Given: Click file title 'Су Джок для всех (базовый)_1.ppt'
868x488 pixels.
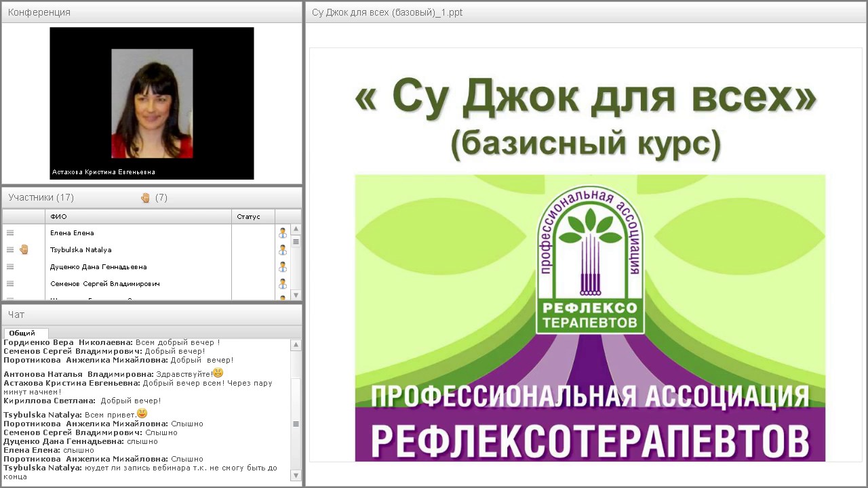Looking at the screenshot, I should pos(387,12).
